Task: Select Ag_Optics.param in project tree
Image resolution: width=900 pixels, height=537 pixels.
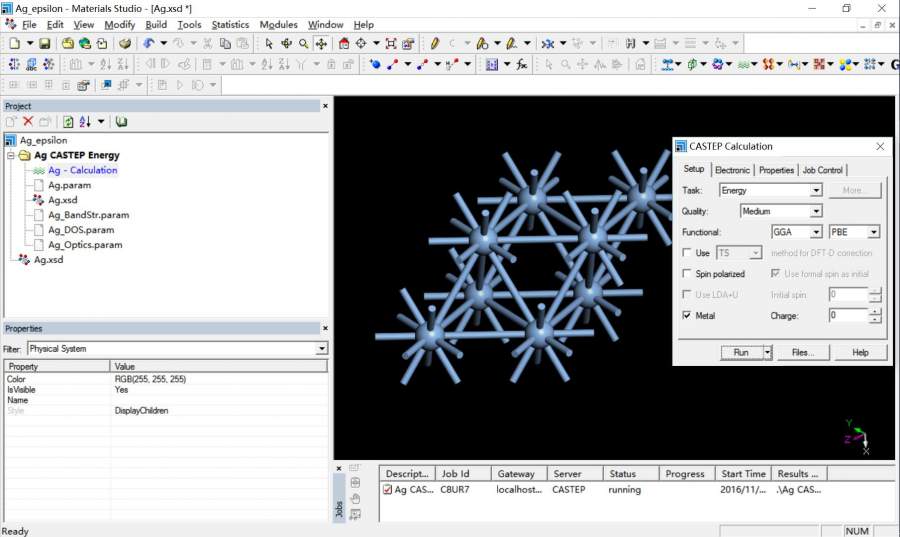Action: [x=85, y=245]
